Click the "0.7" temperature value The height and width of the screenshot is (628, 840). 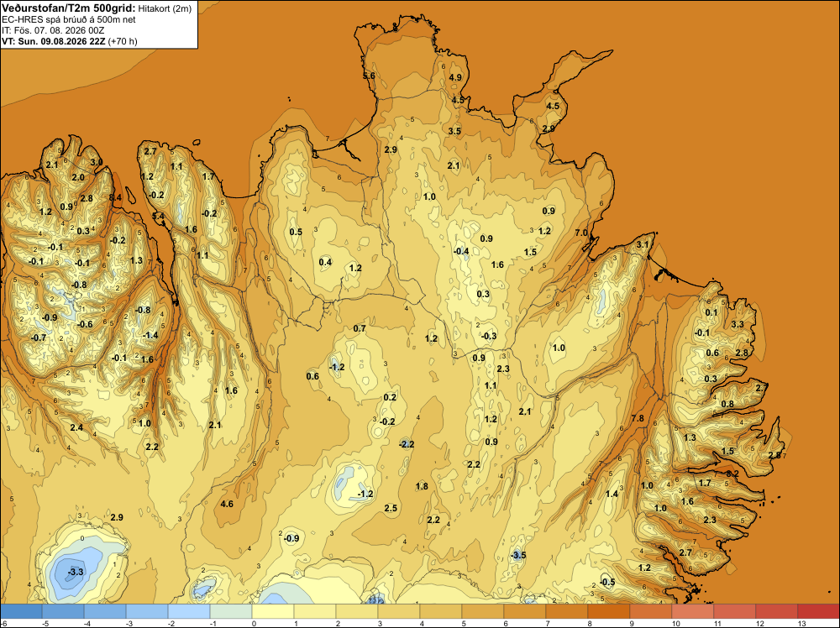tap(360, 328)
